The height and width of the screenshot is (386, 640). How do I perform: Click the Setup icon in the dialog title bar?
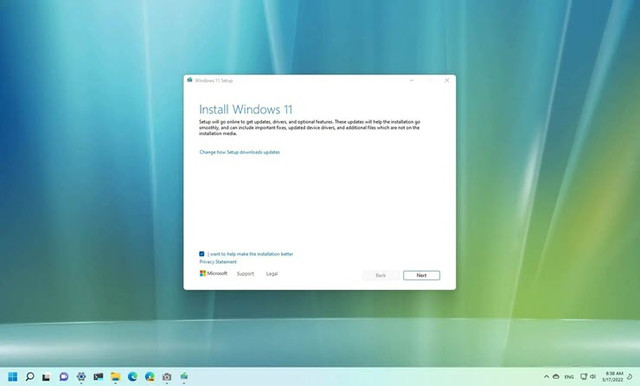pyautogui.click(x=190, y=80)
